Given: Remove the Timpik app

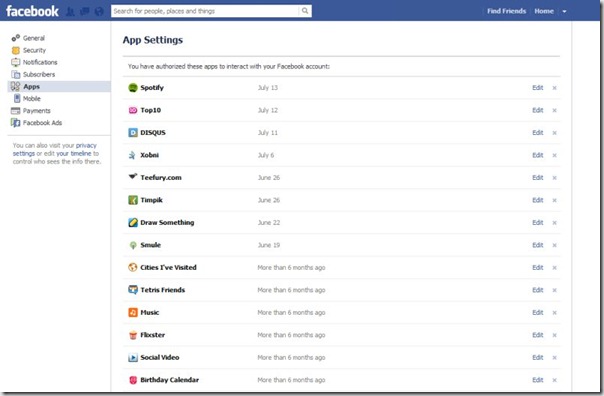Looking at the screenshot, I should click(554, 200).
